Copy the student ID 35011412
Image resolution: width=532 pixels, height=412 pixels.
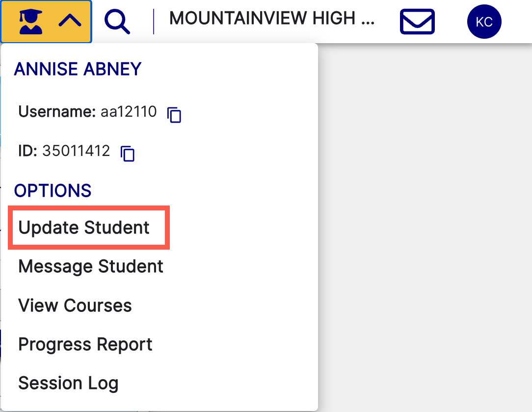pos(128,153)
